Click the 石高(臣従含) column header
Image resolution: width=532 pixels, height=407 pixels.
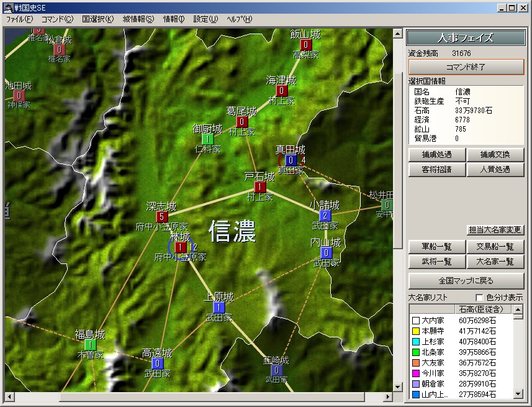(x=484, y=309)
